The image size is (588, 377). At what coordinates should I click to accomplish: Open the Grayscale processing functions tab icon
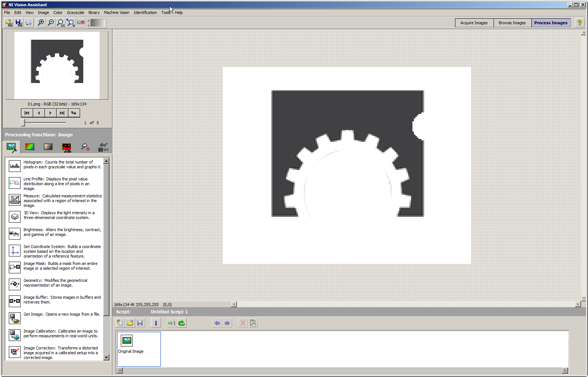(48, 147)
